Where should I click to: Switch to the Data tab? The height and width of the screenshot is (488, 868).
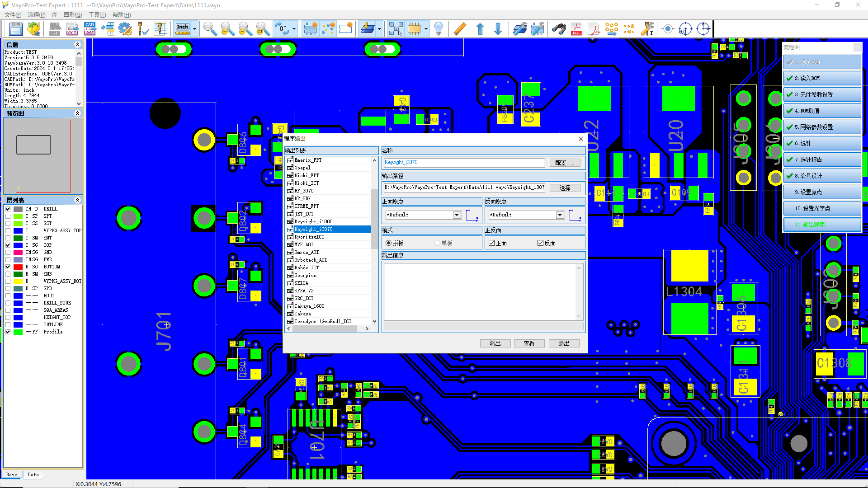pos(33,474)
